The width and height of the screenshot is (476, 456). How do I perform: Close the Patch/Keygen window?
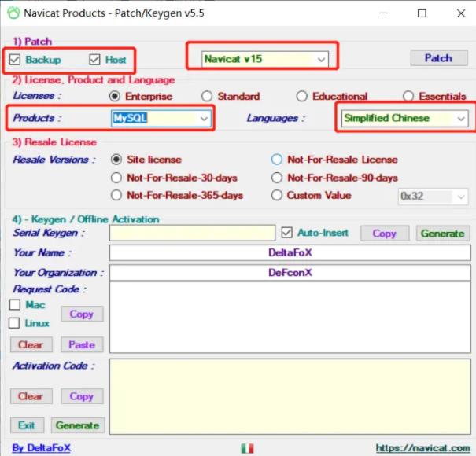(461, 13)
